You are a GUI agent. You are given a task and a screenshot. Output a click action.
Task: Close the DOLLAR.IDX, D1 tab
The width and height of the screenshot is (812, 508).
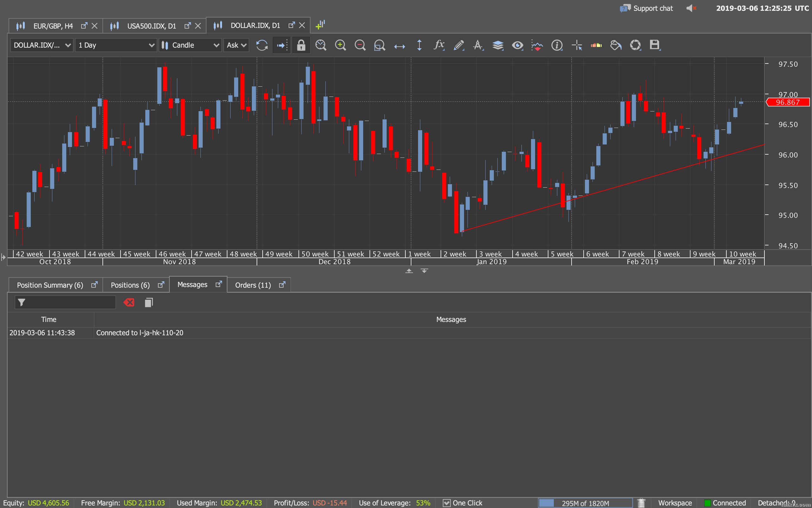(302, 25)
